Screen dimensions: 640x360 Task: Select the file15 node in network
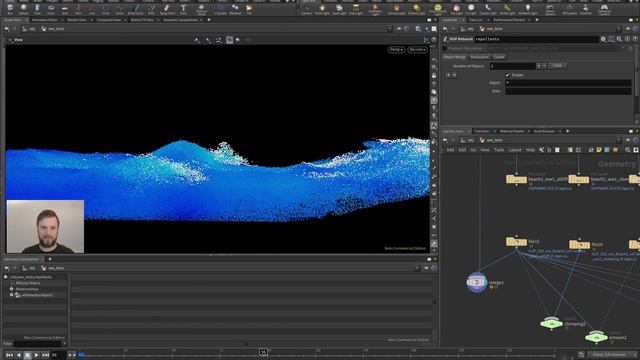click(x=516, y=242)
